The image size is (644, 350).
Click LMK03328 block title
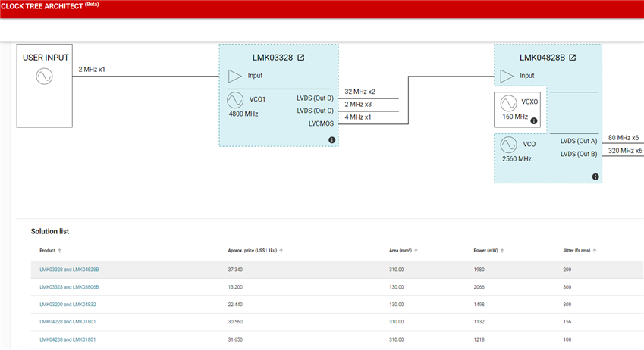(x=273, y=58)
